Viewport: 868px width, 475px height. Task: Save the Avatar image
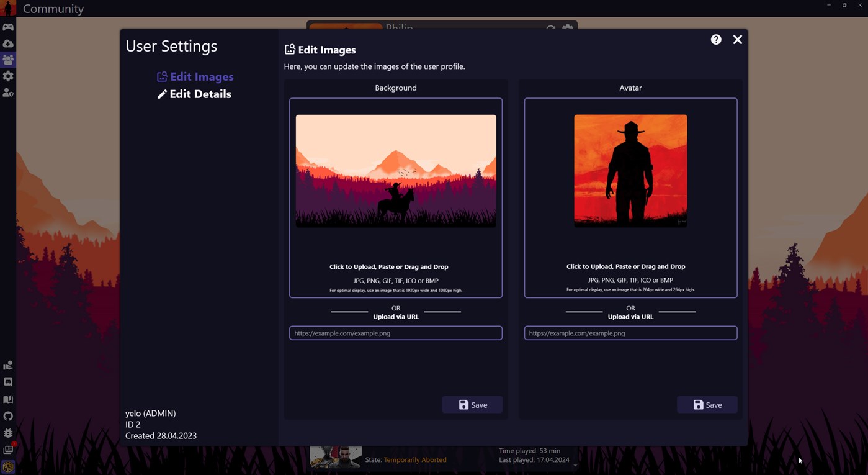(707, 405)
